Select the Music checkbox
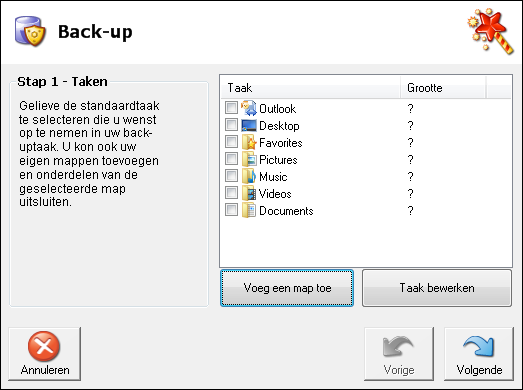523x390 pixels. (231, 176)
